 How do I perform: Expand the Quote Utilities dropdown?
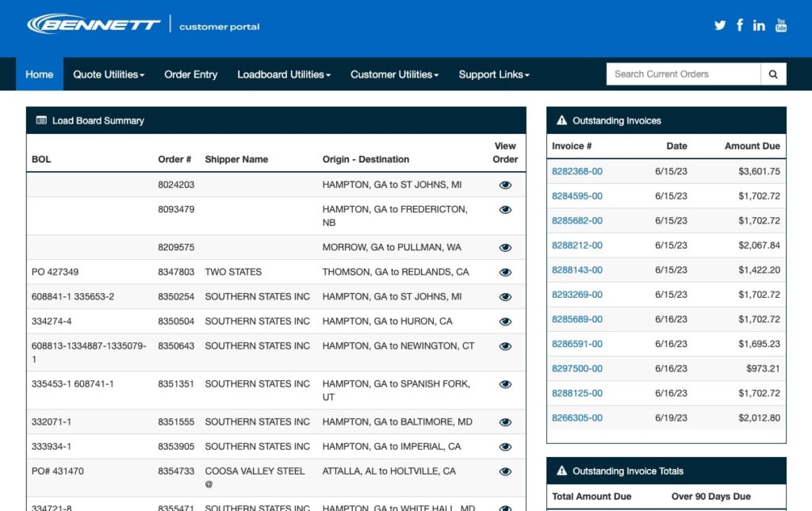[109, 74]
